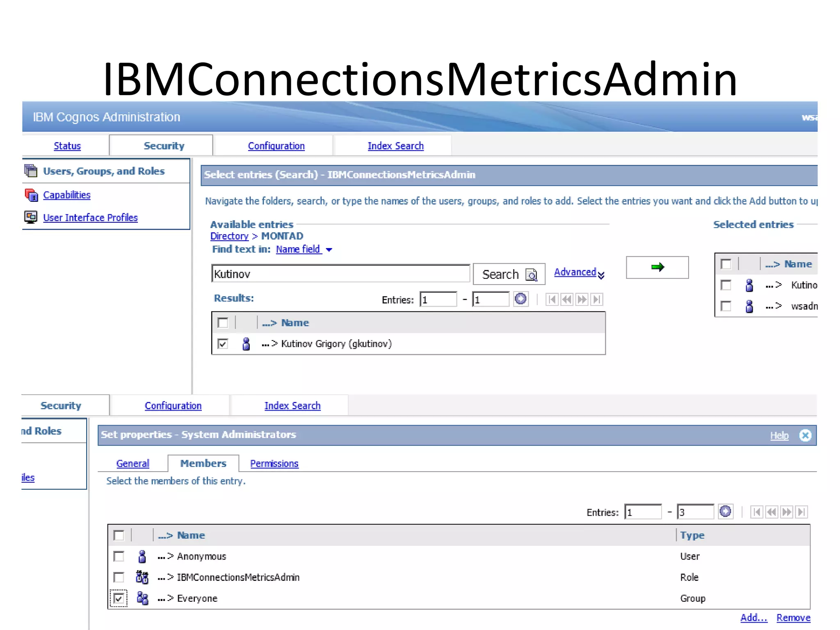Toggle select-all checkbox in Results header
Image resolution: width=840 pixels, height=630 pixels.
tap(223, 323)
